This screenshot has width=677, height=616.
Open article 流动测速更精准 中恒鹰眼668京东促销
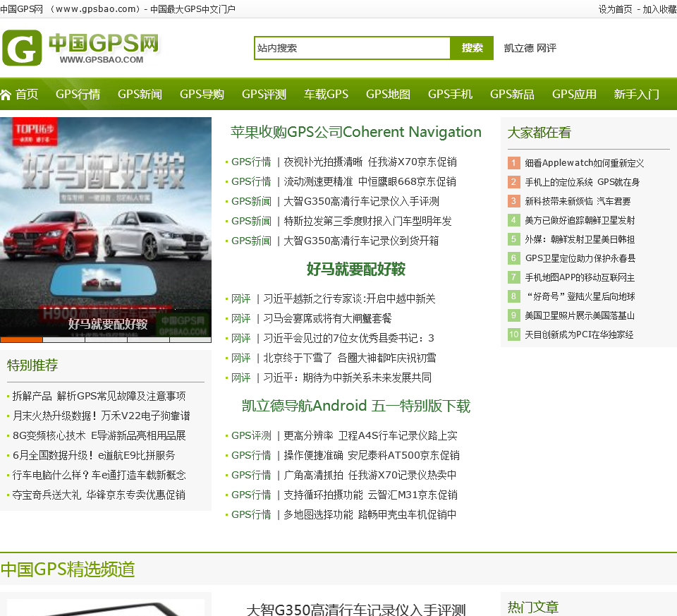[370, 182]
